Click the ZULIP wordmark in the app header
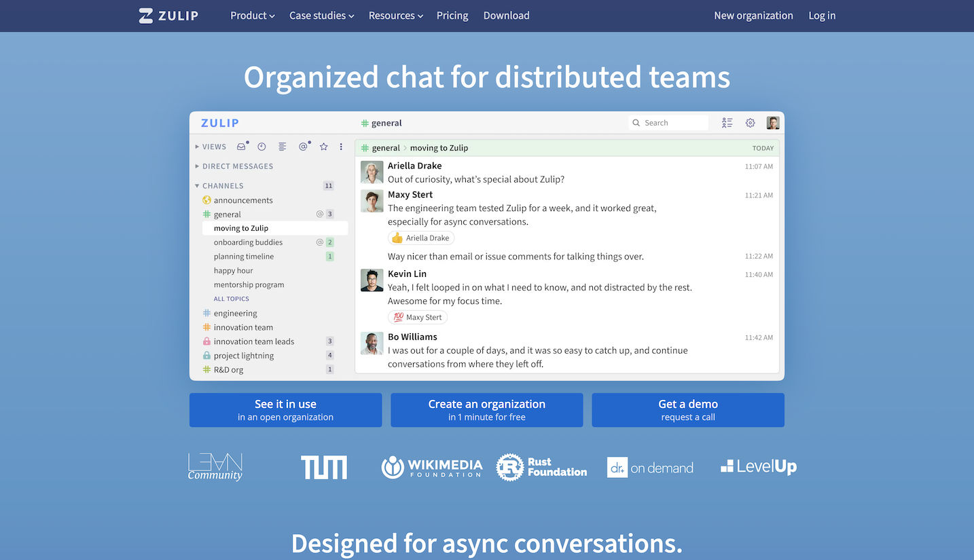The height and width of the screenshot is (560, 974). click(x=220, y=123)
